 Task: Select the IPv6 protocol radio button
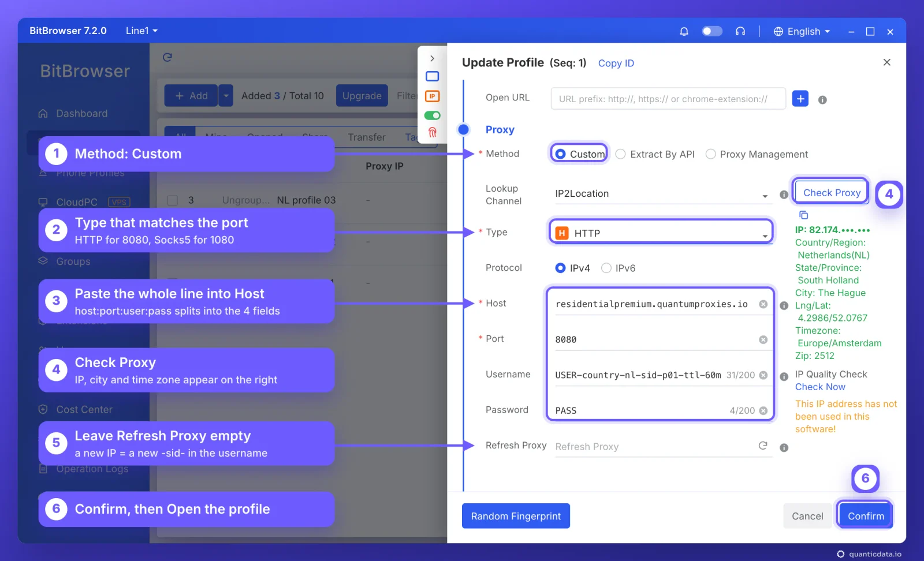click(606, 268)
